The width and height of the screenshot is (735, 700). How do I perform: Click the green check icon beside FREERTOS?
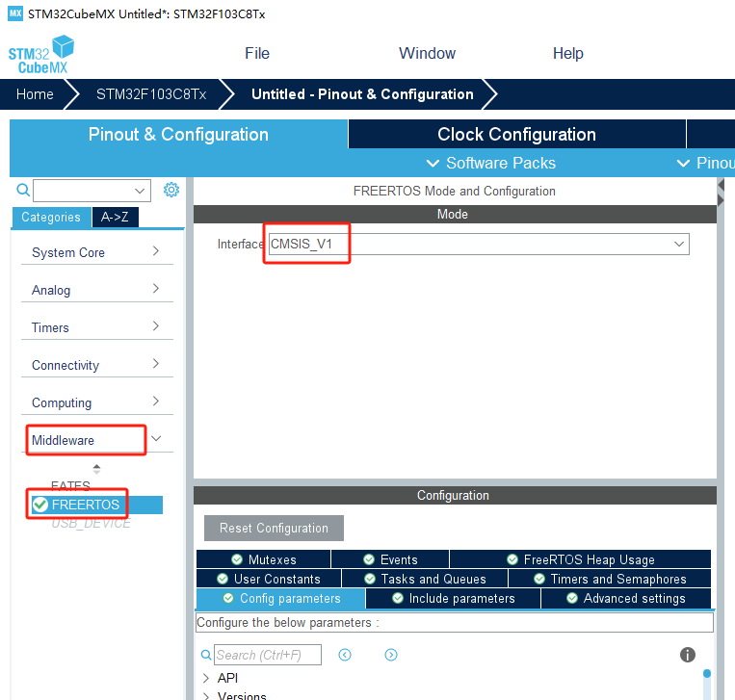[40, 505]
